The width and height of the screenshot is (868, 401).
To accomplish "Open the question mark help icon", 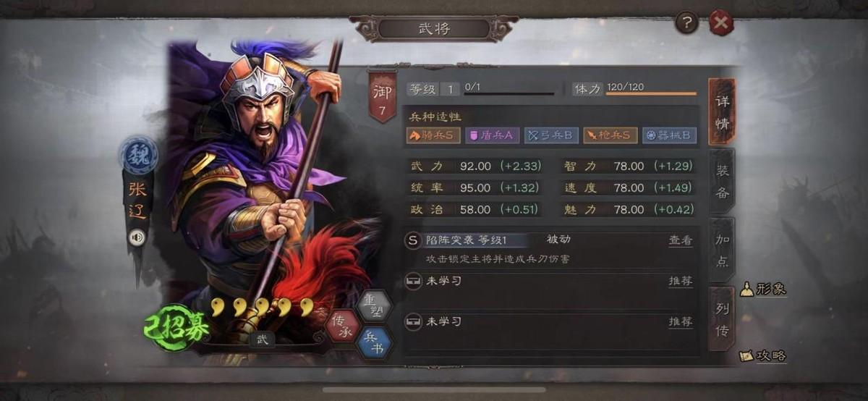I will (x=686, y=23).
